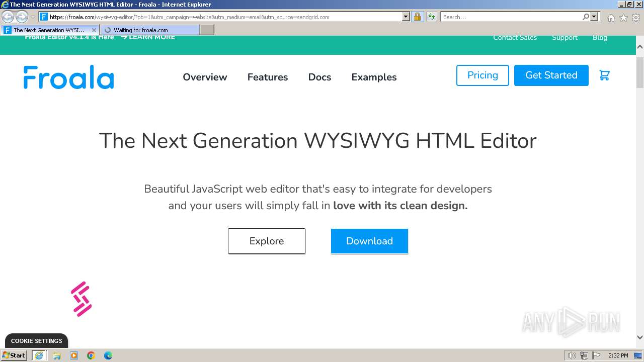
Task: Click the clock showing 2:32 PM
Action: point(618,355)
